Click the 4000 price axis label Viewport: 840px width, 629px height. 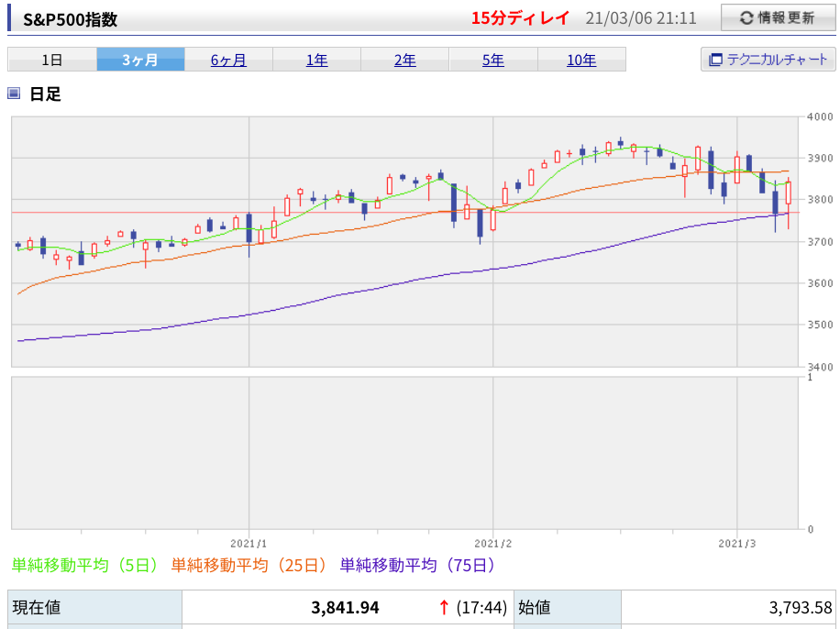click(x=820, y=116)
